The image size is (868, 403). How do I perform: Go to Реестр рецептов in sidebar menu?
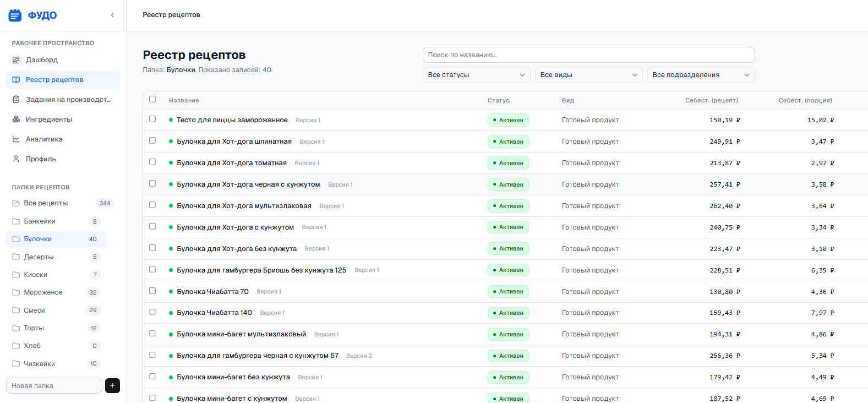point(54,80)
